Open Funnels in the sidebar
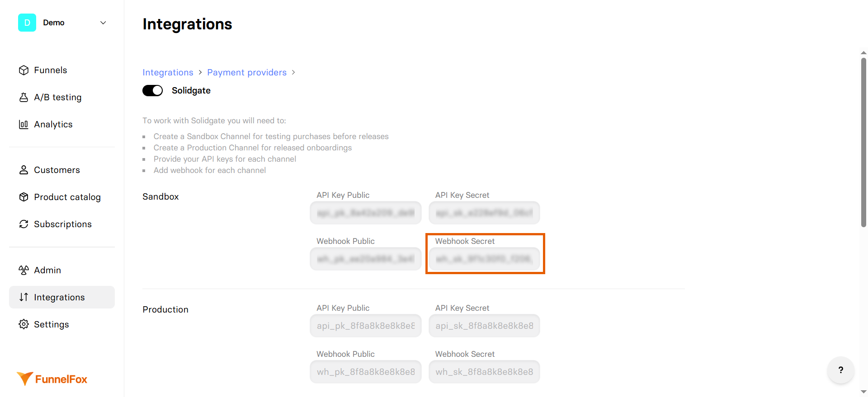Viewport: 868px width, 397px height. point(62,70)
